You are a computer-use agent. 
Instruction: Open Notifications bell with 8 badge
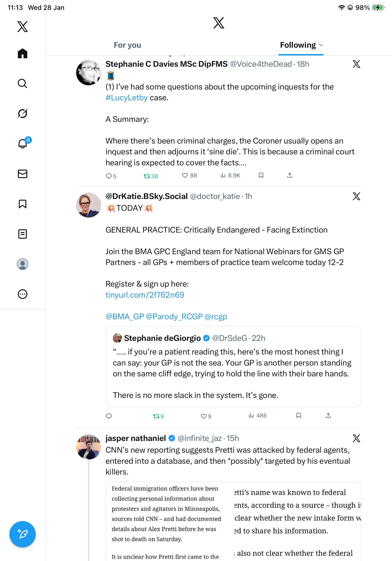click(23, 144)
